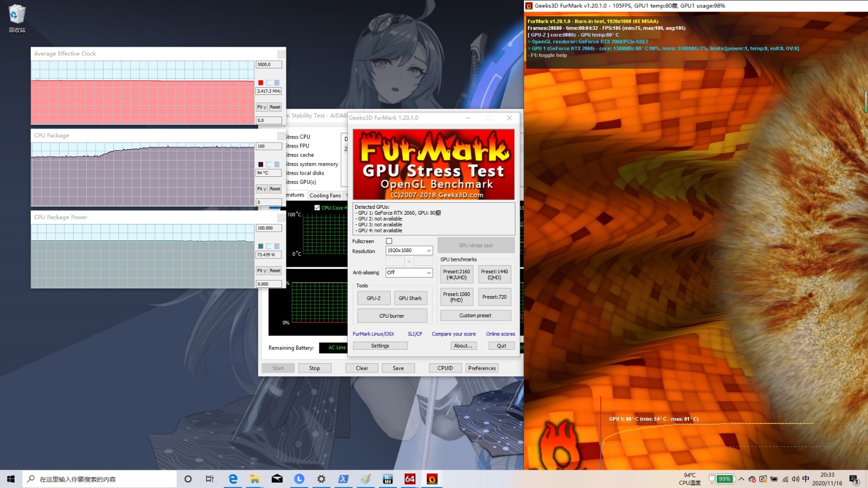Click the About... button in FurMark
The width and height of the screenshot is (868, 488).
pyautogui.click(x=463, y=346)
